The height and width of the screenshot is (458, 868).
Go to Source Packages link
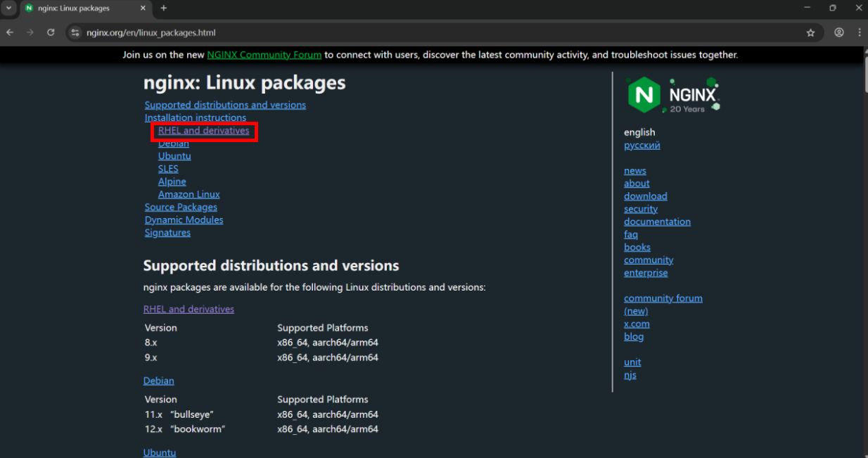[181, 207]
